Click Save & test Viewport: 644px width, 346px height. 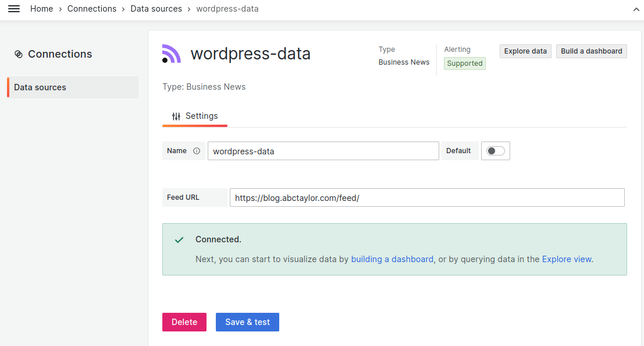[247, 322]
